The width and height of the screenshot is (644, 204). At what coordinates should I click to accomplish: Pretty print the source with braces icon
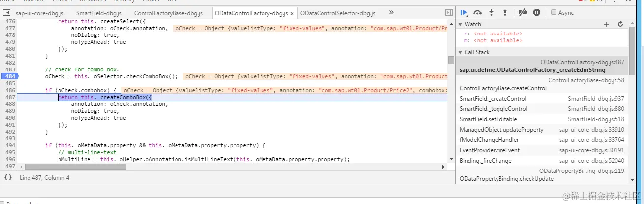point(8,177)
